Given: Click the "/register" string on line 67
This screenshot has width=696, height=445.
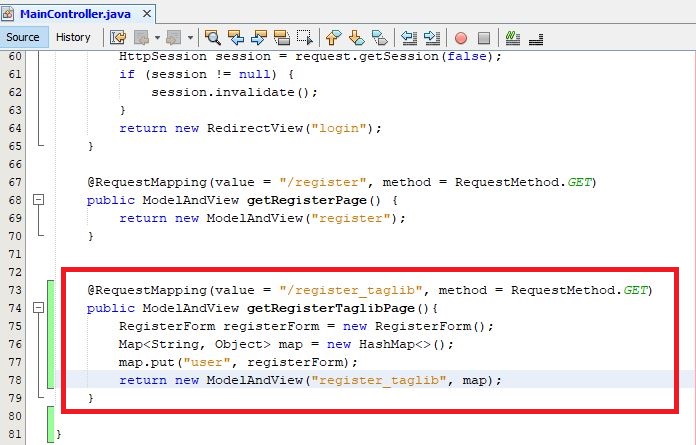Looking at the screenshot, I should (323, 182).
